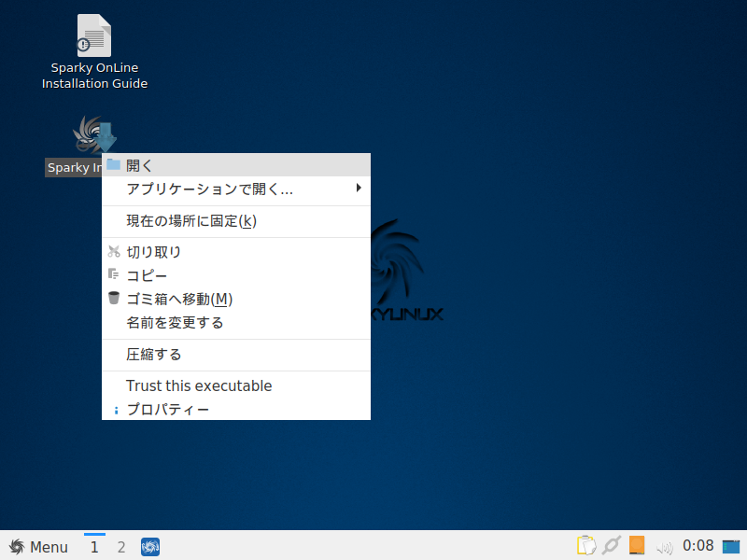Select ゴミ箱へ移動(M) menu entry

pyautogui.click(x=236, y=299)
